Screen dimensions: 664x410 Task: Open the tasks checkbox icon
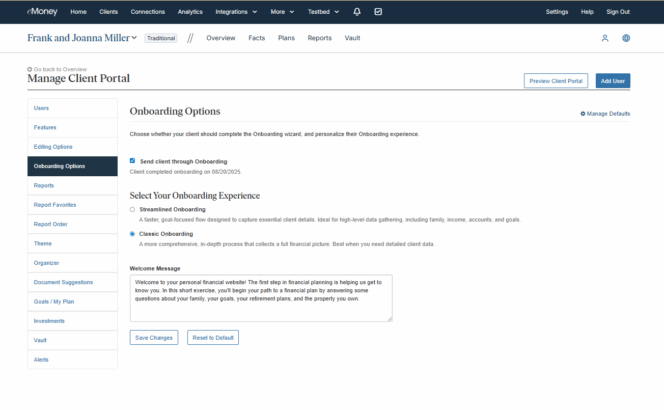378,11
